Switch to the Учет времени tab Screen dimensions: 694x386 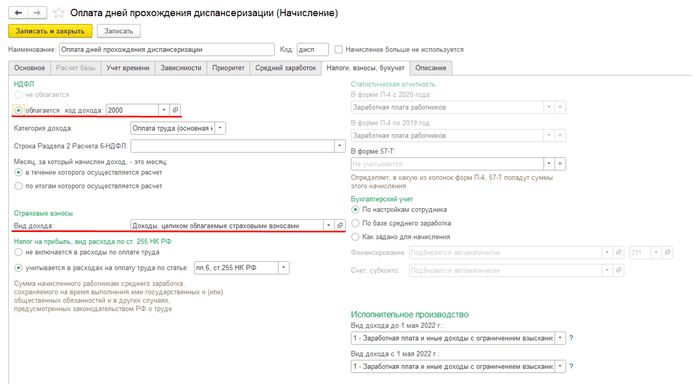127,68
